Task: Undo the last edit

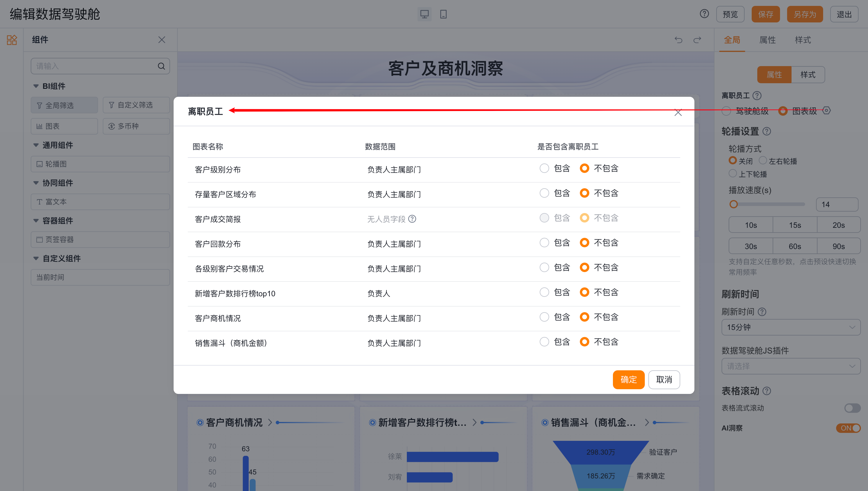Action: coord(678,40)
